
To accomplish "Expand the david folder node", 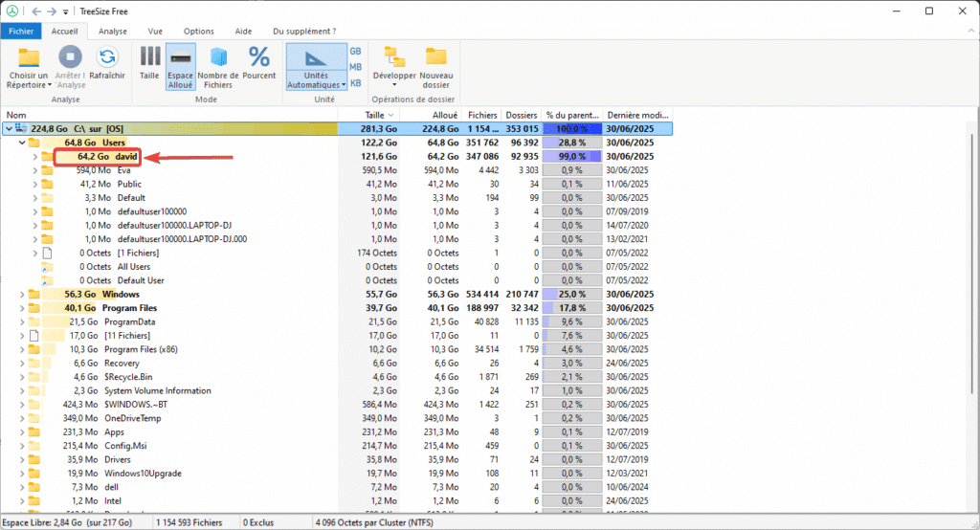I will pos(35,156).
